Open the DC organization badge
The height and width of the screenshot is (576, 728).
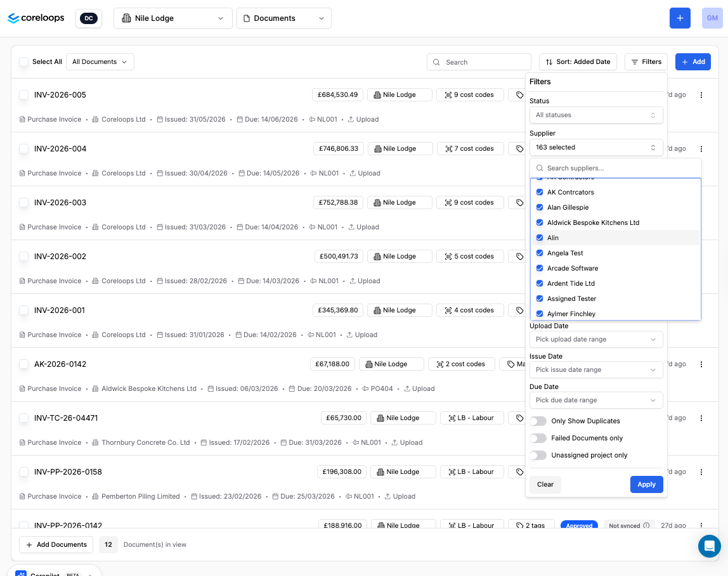[89, 18]
